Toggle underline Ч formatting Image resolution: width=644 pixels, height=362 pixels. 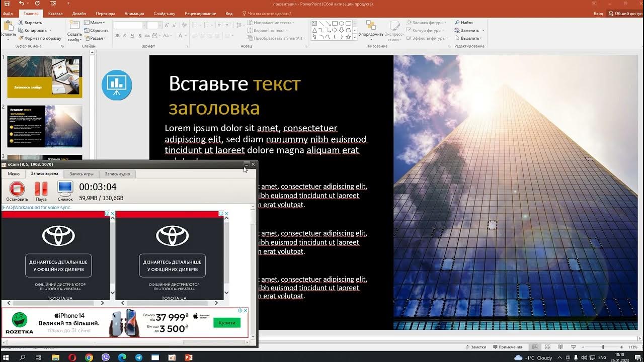[x=132, y=36]
